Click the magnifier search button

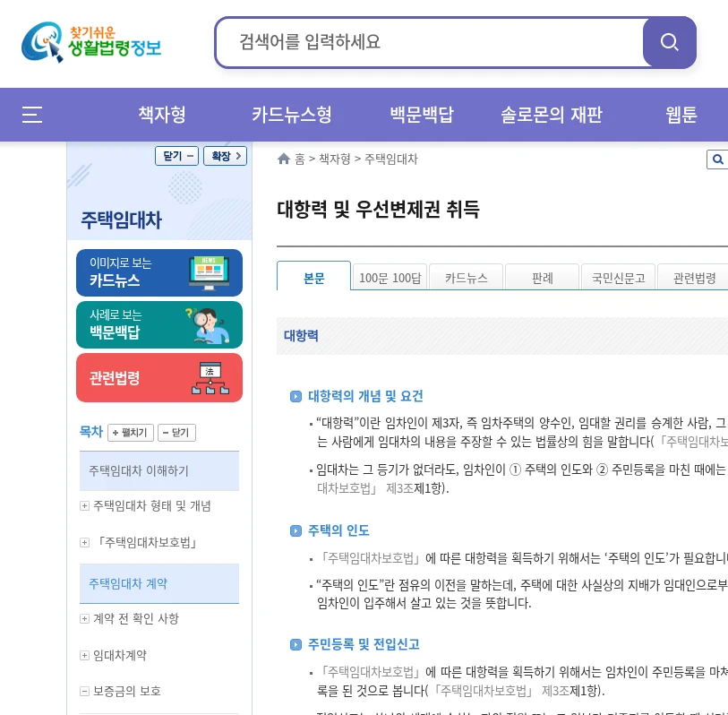669,42
